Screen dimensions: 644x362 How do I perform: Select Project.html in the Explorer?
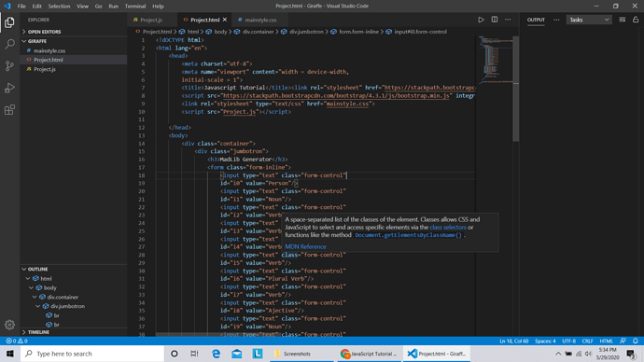click(x=73, y=60)
